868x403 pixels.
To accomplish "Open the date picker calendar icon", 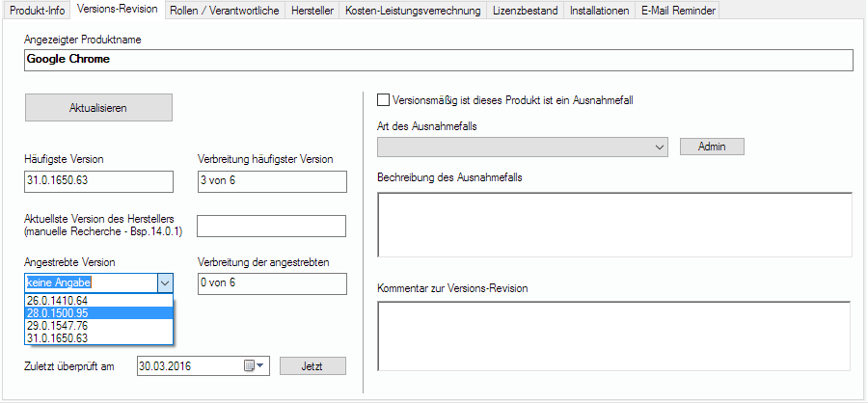I will (253, 366).
